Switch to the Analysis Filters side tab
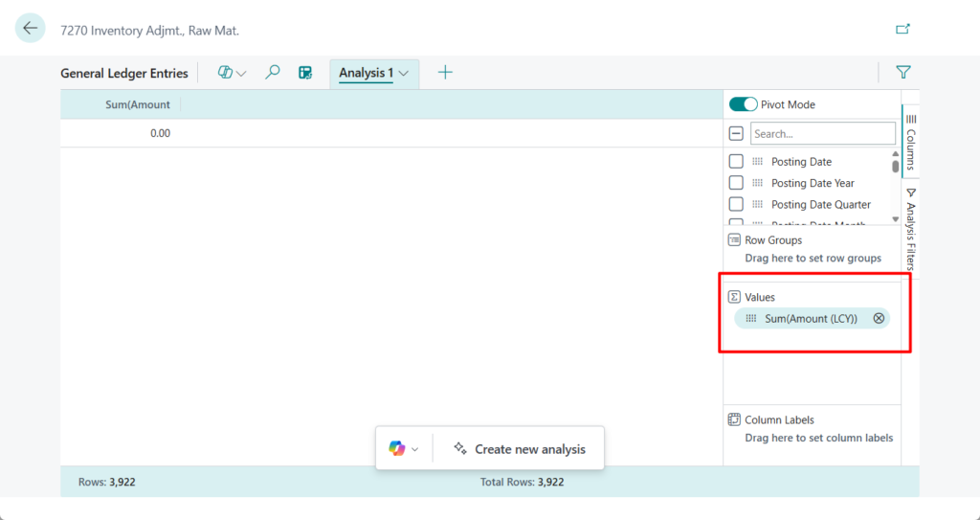 [910, 228]
